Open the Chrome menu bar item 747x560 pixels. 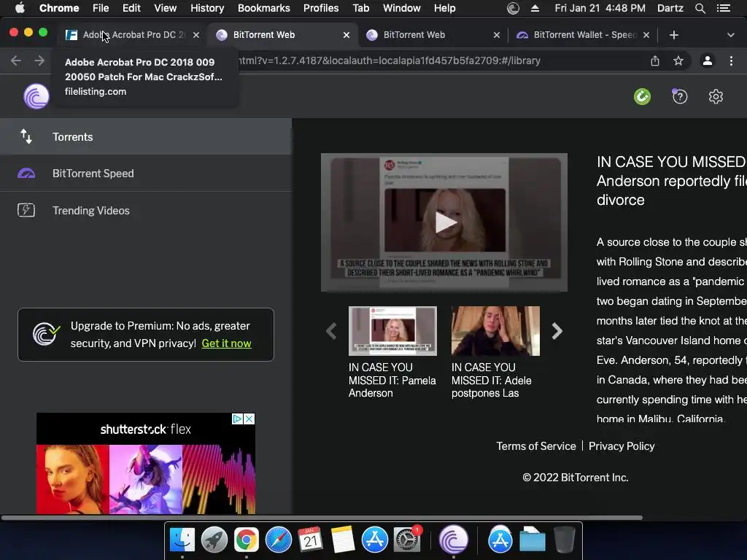pyautogui.click(x=59, y=8)
